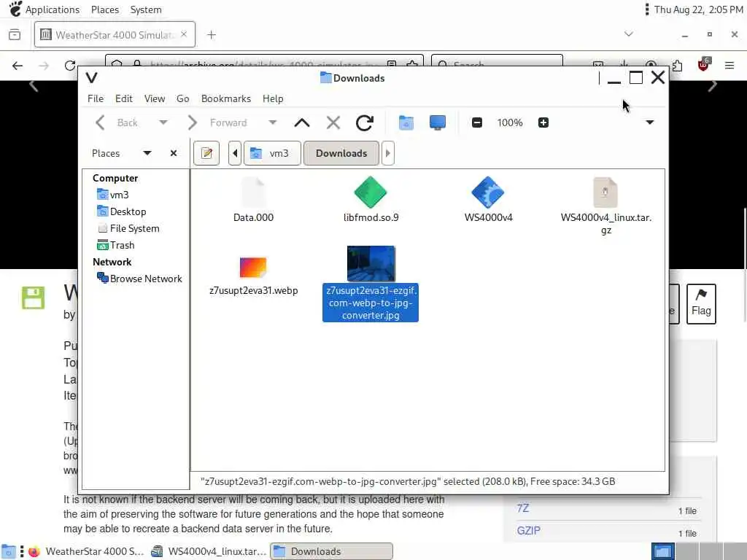Open Trash in the sidebar

coord(116,245)
